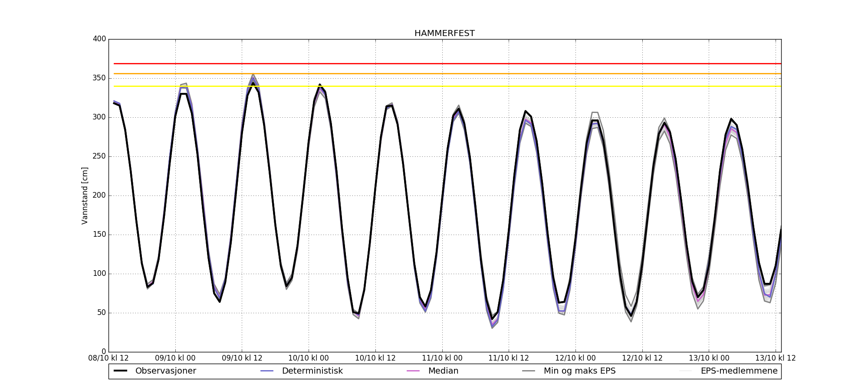Screen dimensions: 868x391
Task: Click the blue Deterministisk line swatch in legend
Action: point(267,371)
